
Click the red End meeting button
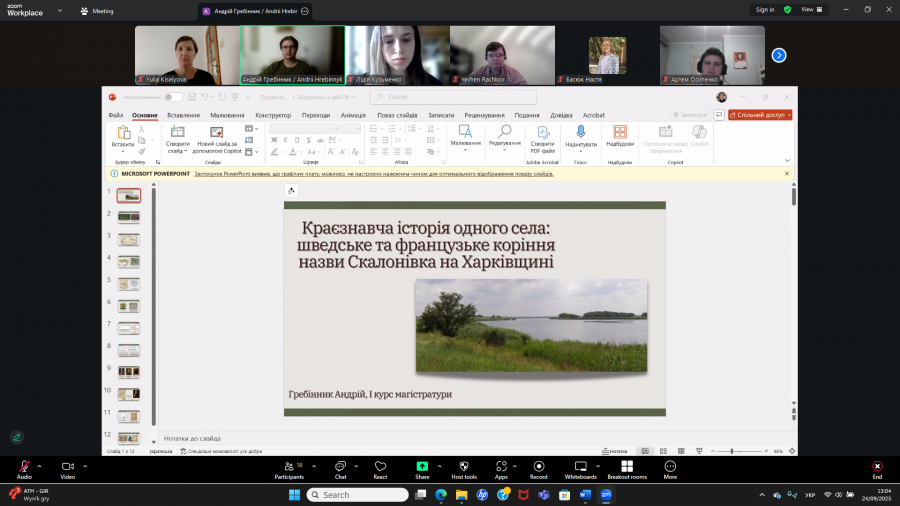tap(877, 467)
